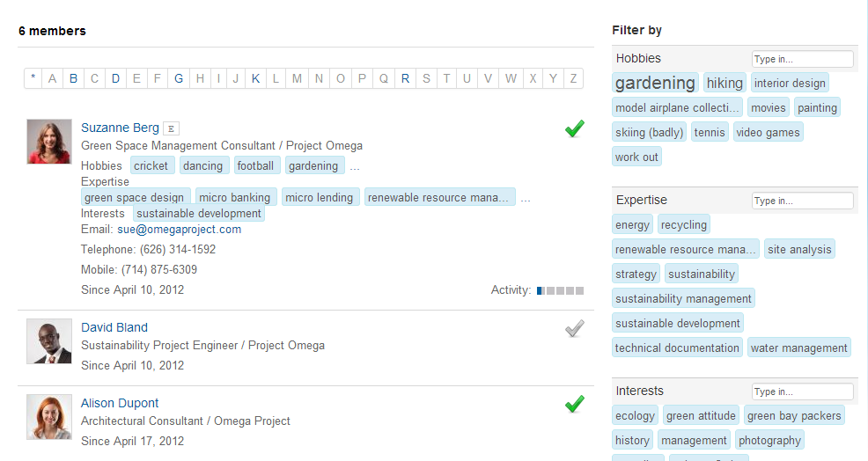This screenshot has width=868, height=461.
Task: Show all members with asterisk filter
Action: [33, 78]
